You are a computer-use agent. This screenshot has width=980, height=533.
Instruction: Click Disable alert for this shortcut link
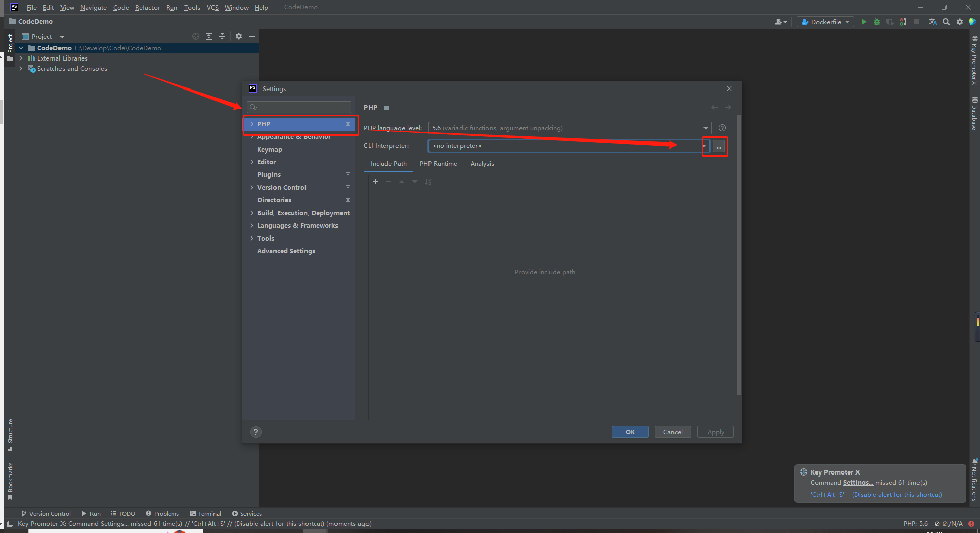coord(897,494)
